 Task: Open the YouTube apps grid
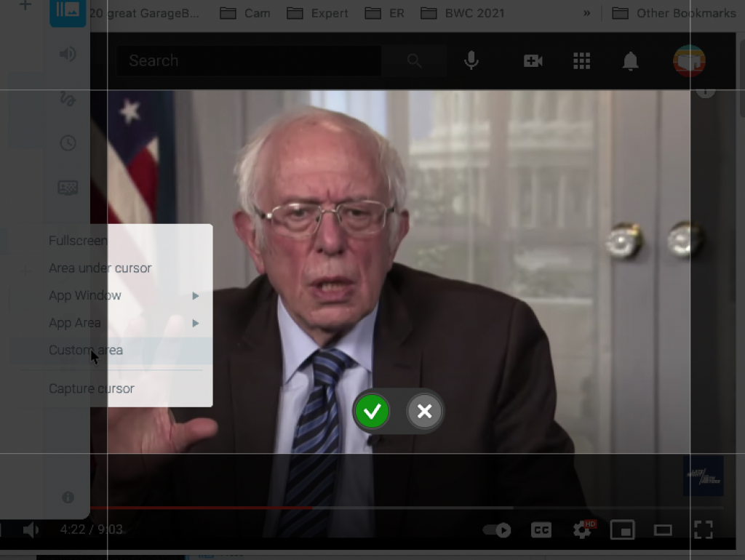(x=581, y=61)
